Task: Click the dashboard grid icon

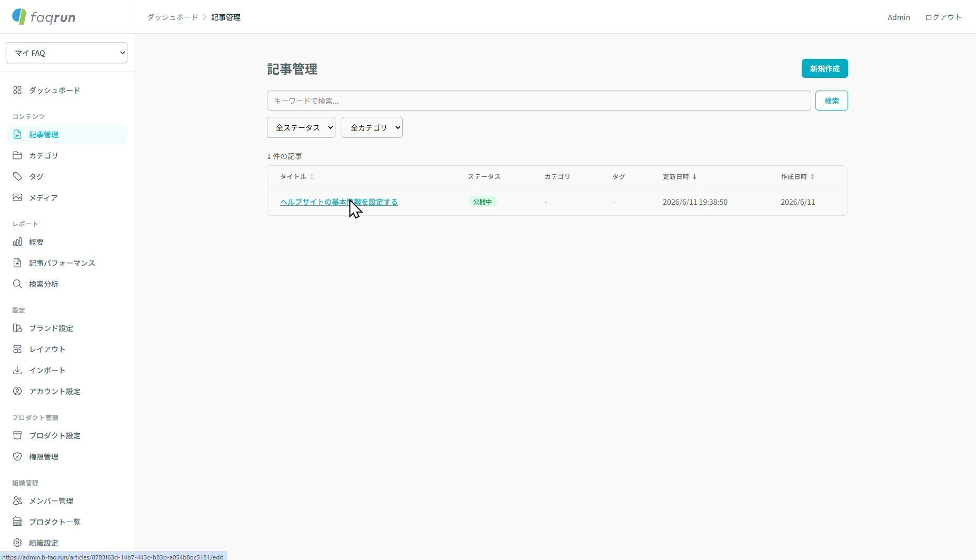Action: tap(17, 90)
